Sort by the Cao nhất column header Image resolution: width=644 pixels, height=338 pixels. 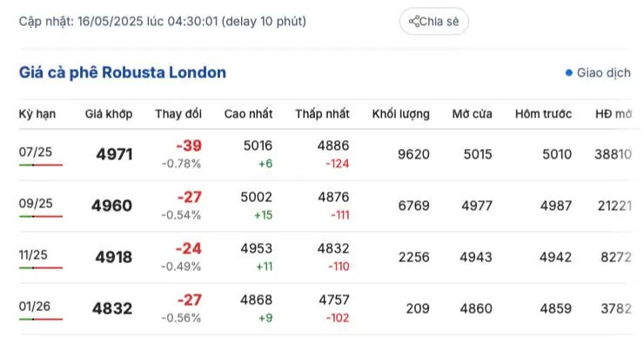pyautogui.click(x=248, y=114)
